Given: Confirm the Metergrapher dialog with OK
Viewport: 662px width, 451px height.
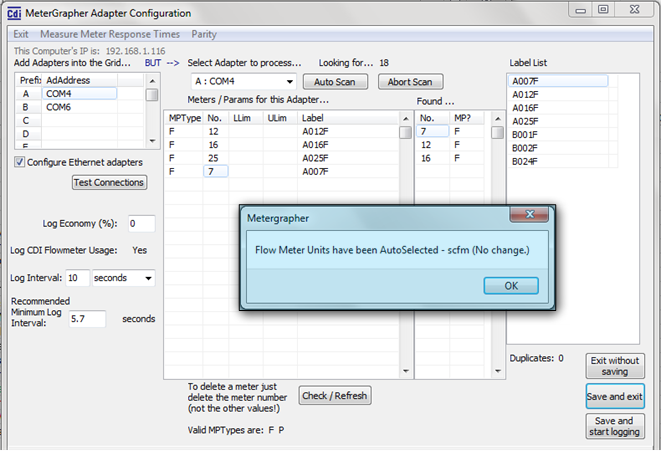Looking at the screenshot, I should click(x=511, y=286).
